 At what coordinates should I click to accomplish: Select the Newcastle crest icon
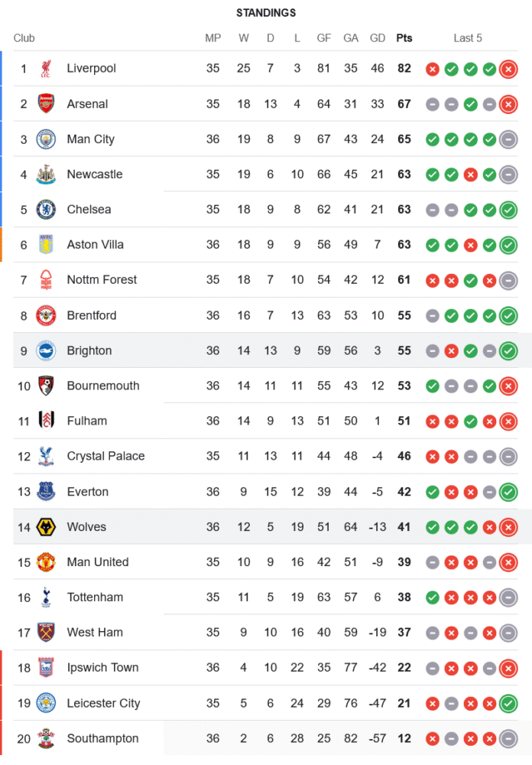[46, 174]
